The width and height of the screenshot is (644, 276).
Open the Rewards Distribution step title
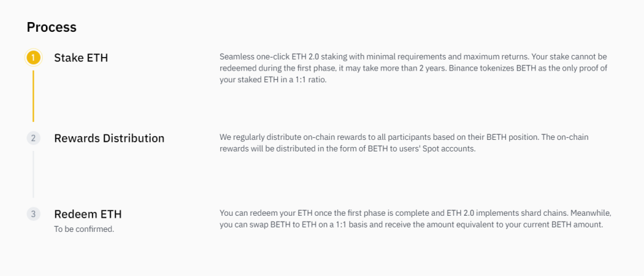click(109, 138)
